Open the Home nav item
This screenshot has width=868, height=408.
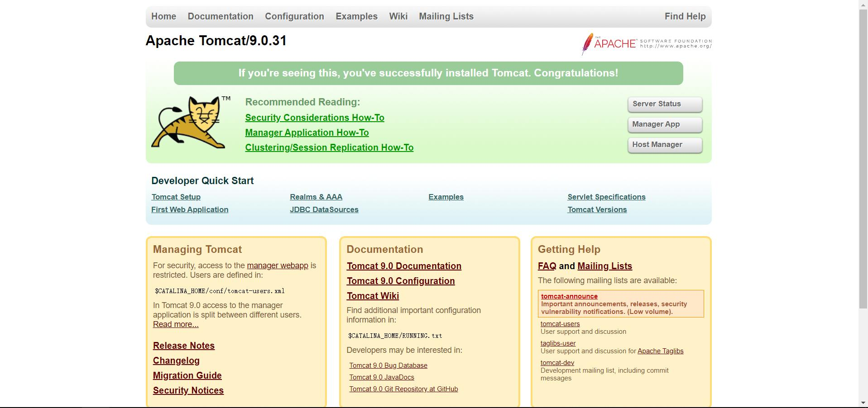pyautogui.click(x=163, y=16)
